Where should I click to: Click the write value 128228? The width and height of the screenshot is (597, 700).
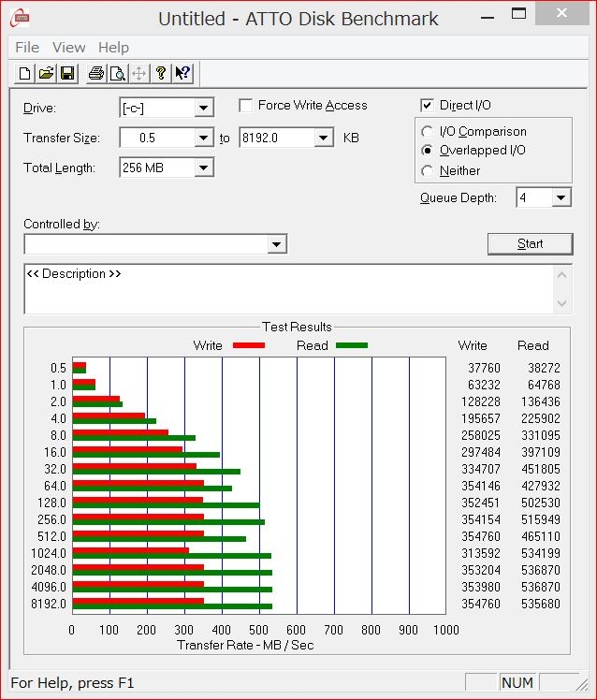tap(481, 401)
